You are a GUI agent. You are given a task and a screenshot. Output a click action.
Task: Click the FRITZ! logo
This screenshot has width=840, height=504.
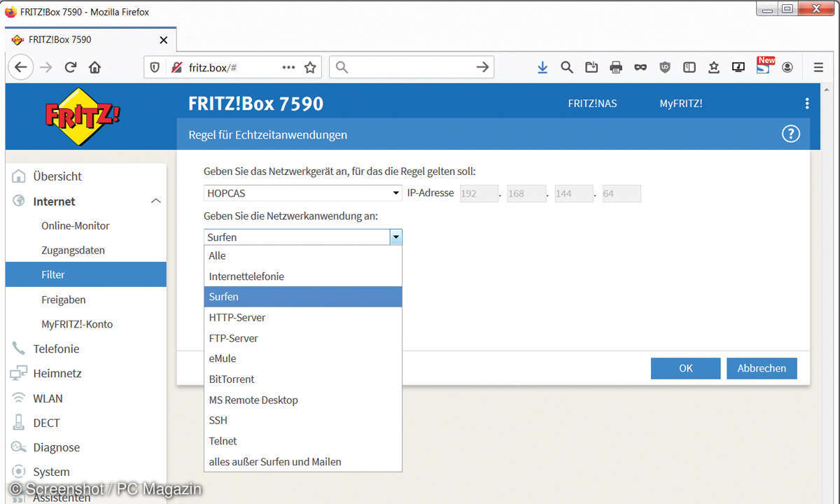click(x=83, y=116)
